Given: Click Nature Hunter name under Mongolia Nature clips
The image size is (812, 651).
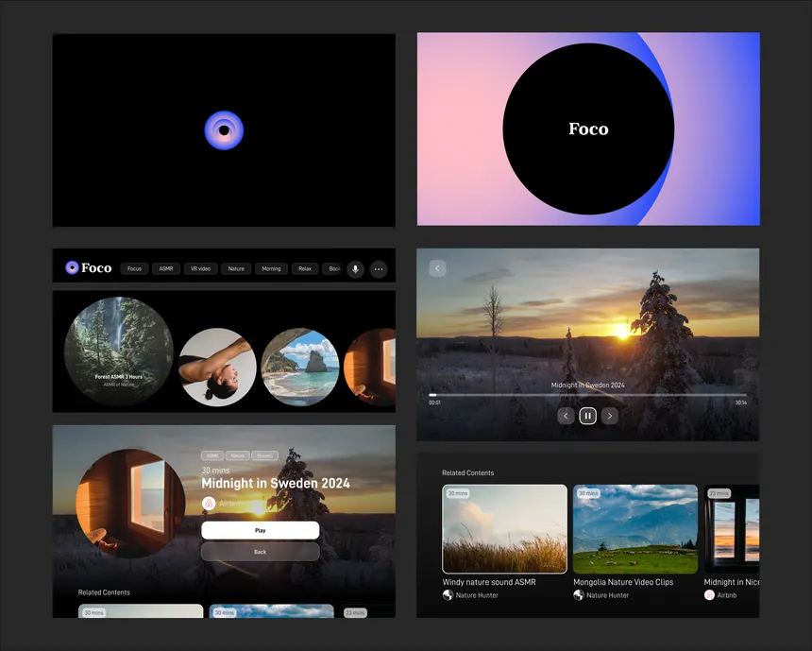Looking at the screenshot, I should pyautogui.click(x=607, y=595).
